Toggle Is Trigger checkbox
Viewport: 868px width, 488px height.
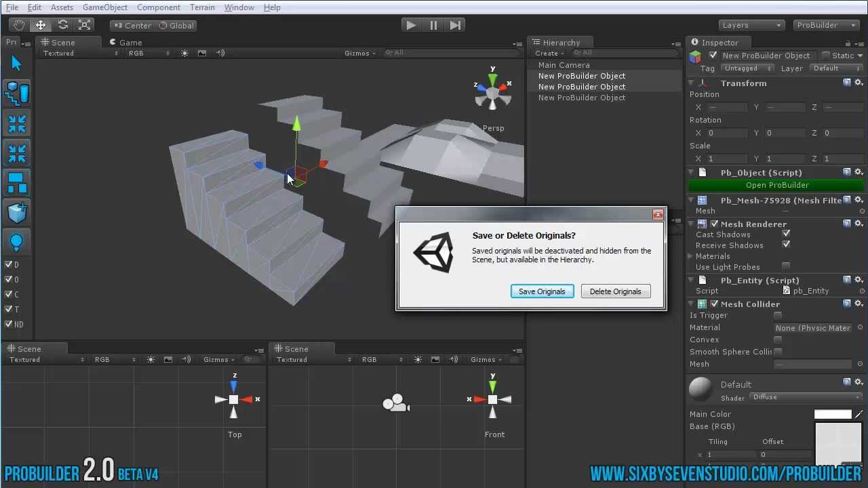pos(778,315)
